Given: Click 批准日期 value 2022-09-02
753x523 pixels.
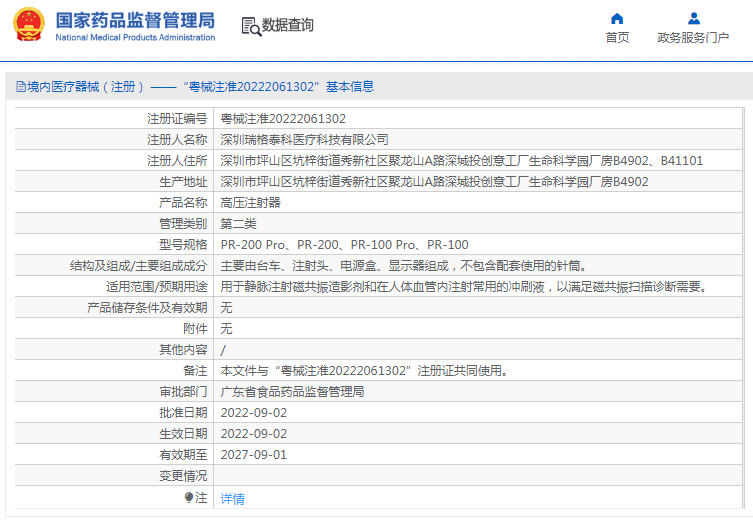Looking at the screenshot, I should click(254, 413).
